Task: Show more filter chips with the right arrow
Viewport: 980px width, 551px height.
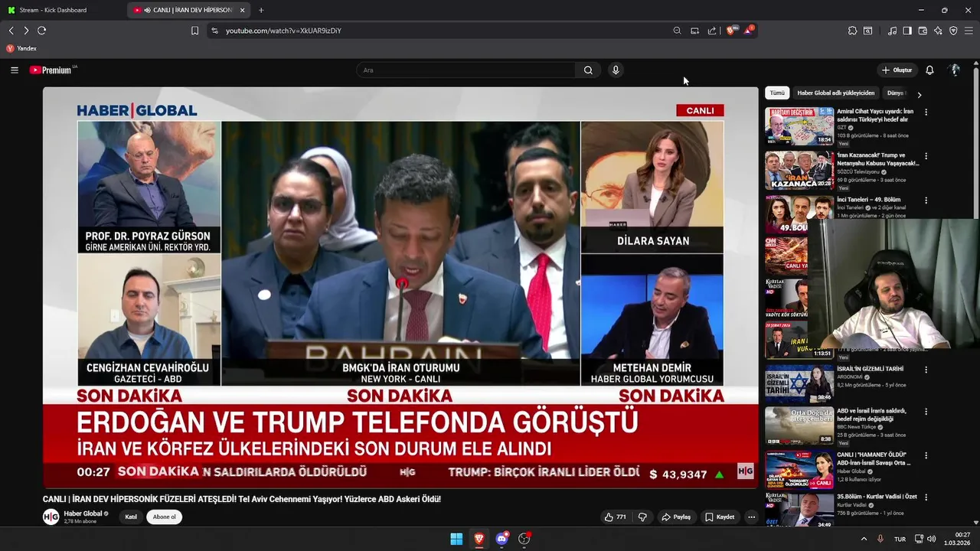Action: pos(919,94)
